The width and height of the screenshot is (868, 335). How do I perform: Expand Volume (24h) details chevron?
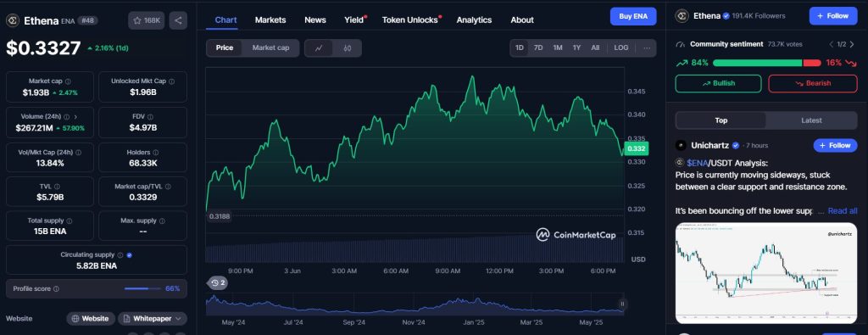pyautogui.click(x=75, y=117)
